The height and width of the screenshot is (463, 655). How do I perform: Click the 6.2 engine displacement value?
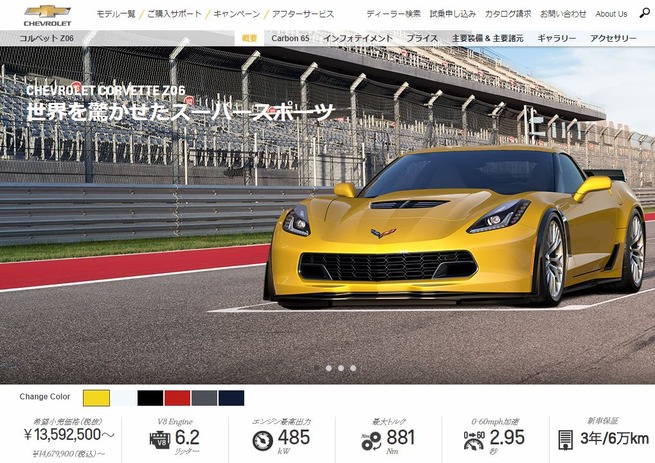(x=187, y=438)
